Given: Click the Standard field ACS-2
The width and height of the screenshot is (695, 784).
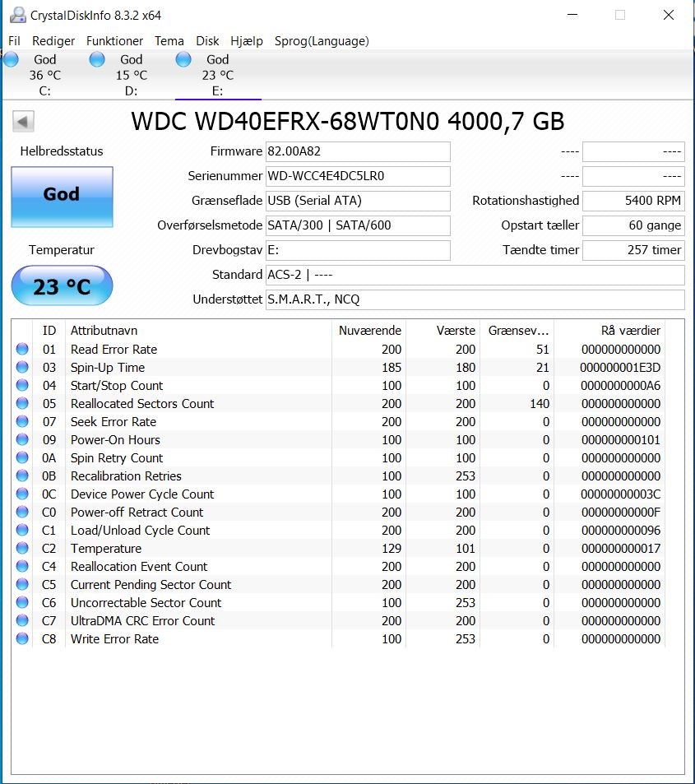Looking at the screenshot, I should click(475, 275).
